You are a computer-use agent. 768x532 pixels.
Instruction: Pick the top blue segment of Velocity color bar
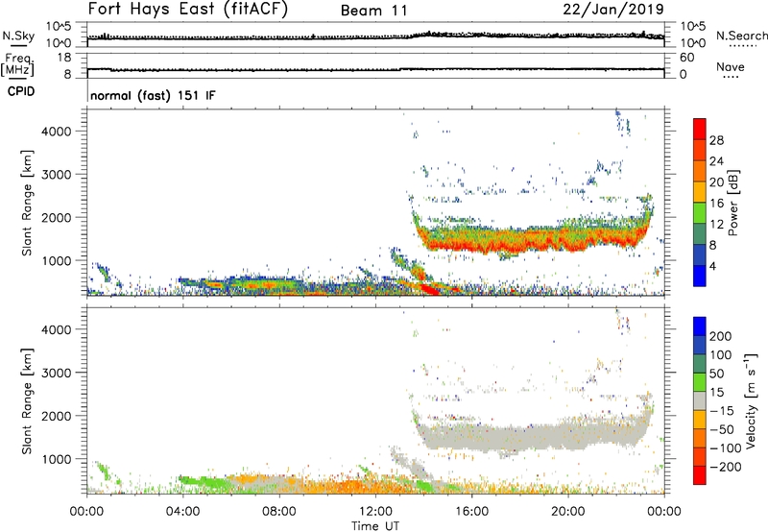[700, 326]
